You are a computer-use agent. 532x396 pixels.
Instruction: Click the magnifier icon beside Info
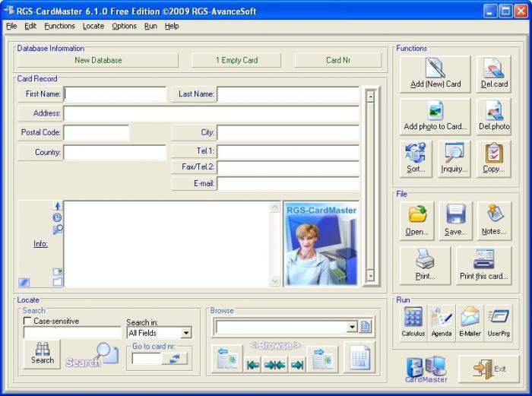57,230
